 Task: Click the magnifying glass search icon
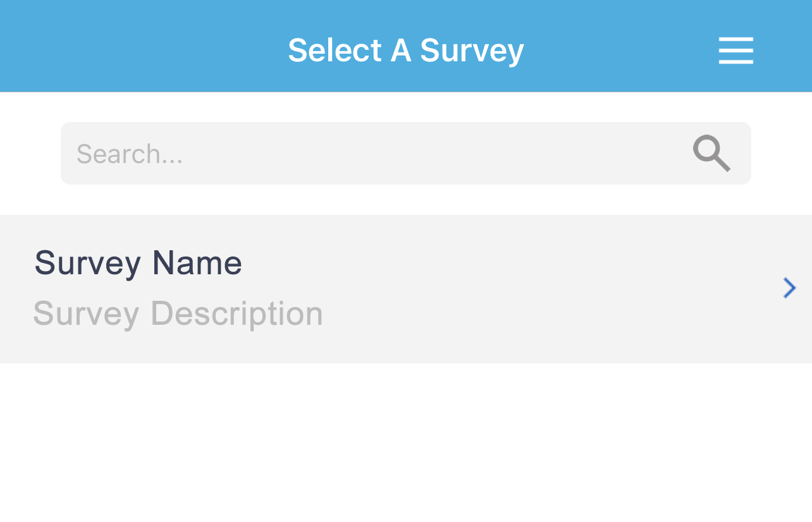point(711,153)
